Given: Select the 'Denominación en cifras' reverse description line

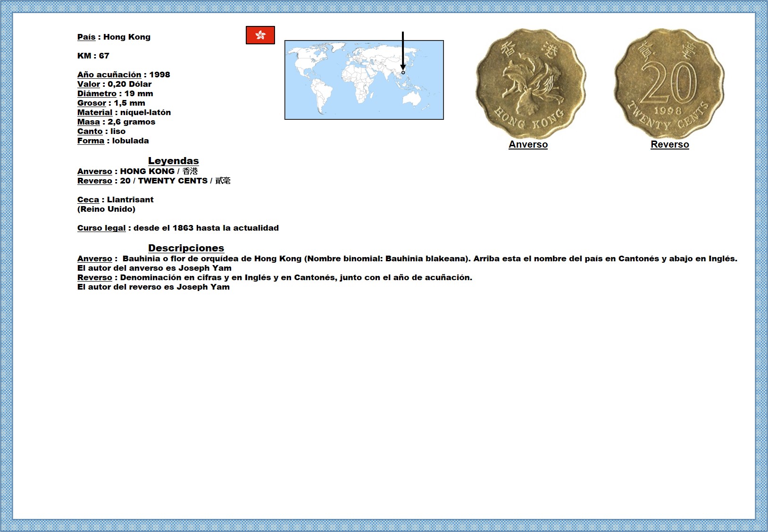Looking at the screenshot, I should point(275,277).
